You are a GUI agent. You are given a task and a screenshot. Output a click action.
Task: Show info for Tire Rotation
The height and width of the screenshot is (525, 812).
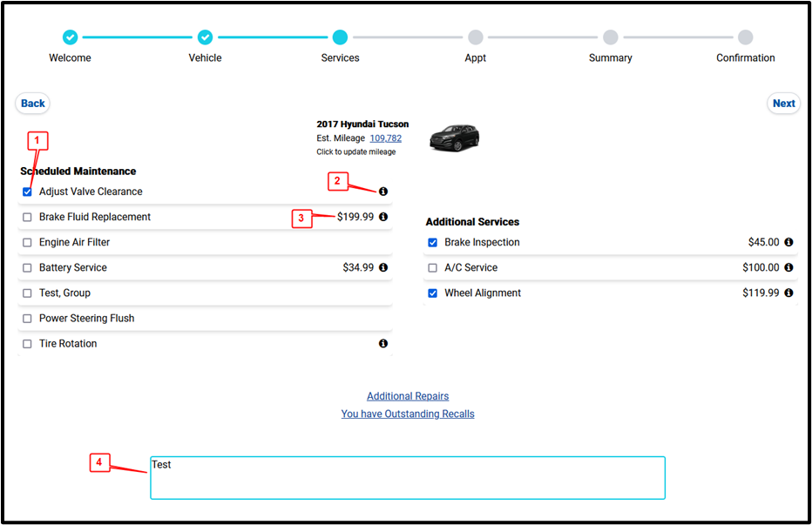(x=383, y=344)
